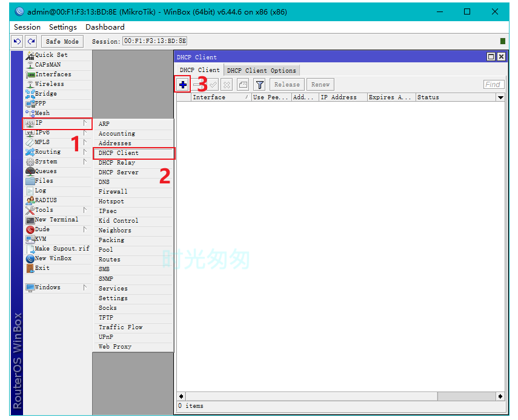This screenshot has width=518, height=420.
Task: Click the Disable cross icon
Action: (x=227, y=85)
